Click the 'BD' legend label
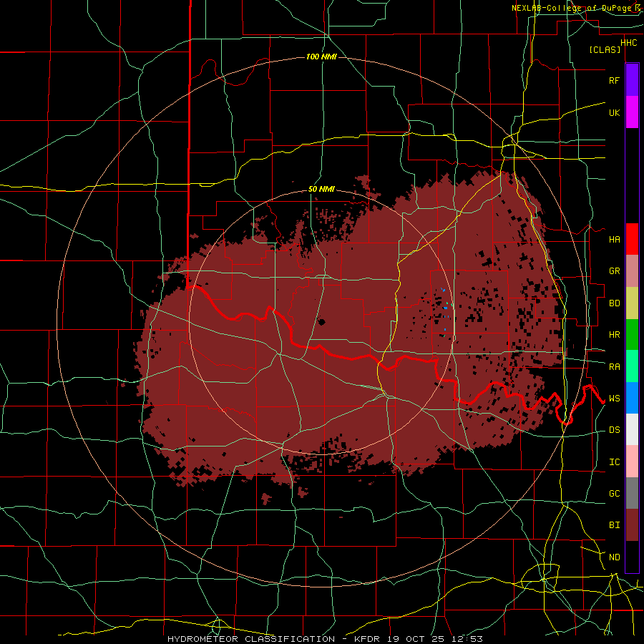 click(614, 303)
